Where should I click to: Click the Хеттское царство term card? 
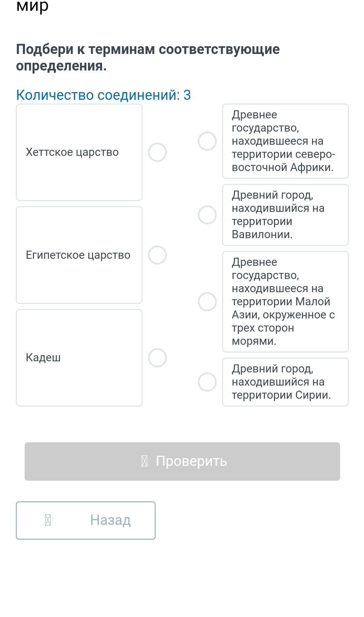(79, 152)
